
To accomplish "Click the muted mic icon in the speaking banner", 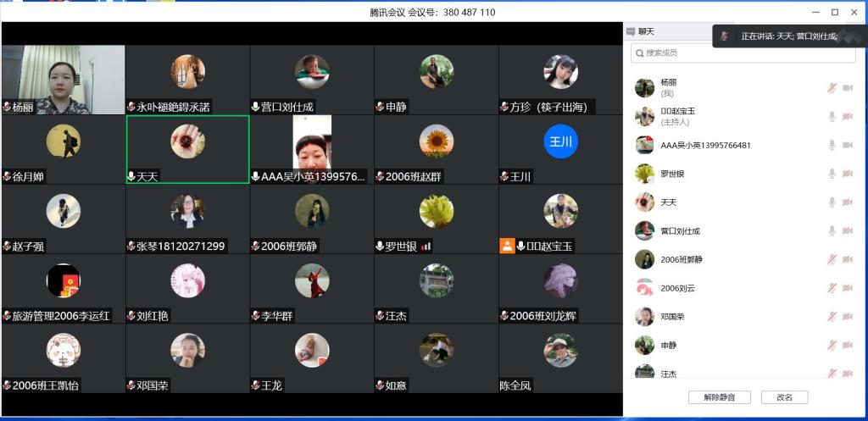I will [724, 36].
